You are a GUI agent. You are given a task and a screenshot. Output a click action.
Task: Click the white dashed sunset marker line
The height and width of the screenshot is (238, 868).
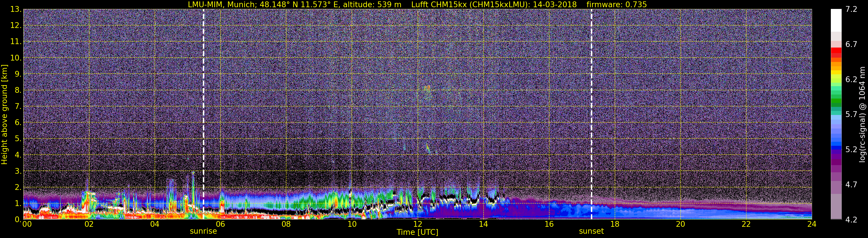(591, 114)
